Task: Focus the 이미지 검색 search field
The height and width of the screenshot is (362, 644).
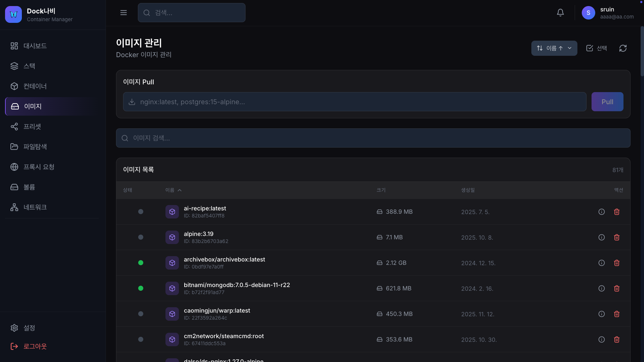Action: (373, 138)
